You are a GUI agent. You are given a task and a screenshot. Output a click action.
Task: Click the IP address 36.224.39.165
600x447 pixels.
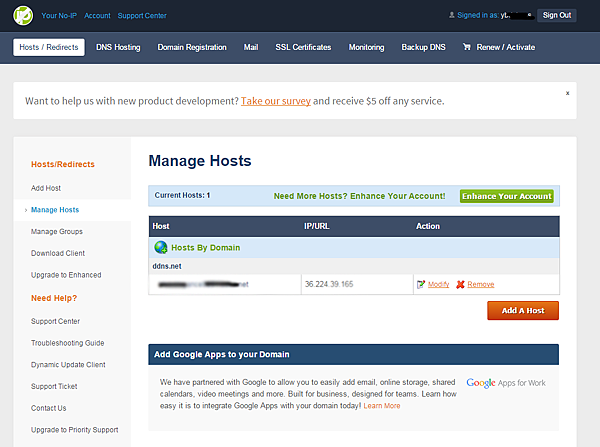329,284
